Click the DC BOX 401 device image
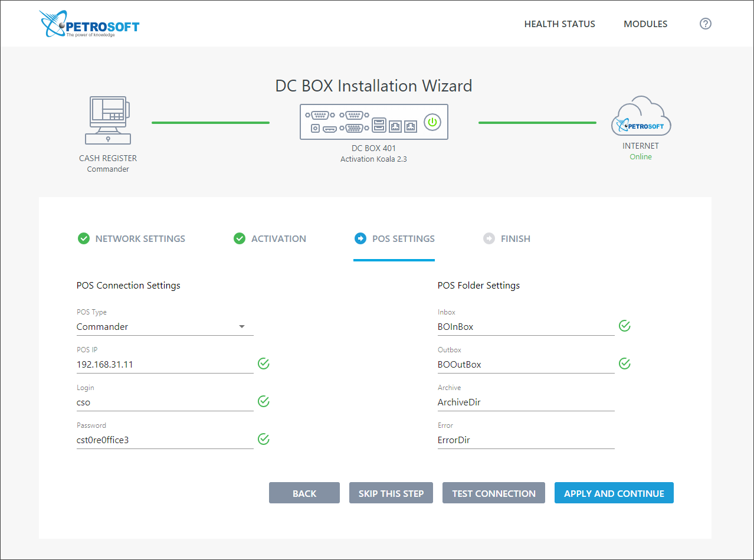Screen dimensions: 754x560 click(374, 122)
